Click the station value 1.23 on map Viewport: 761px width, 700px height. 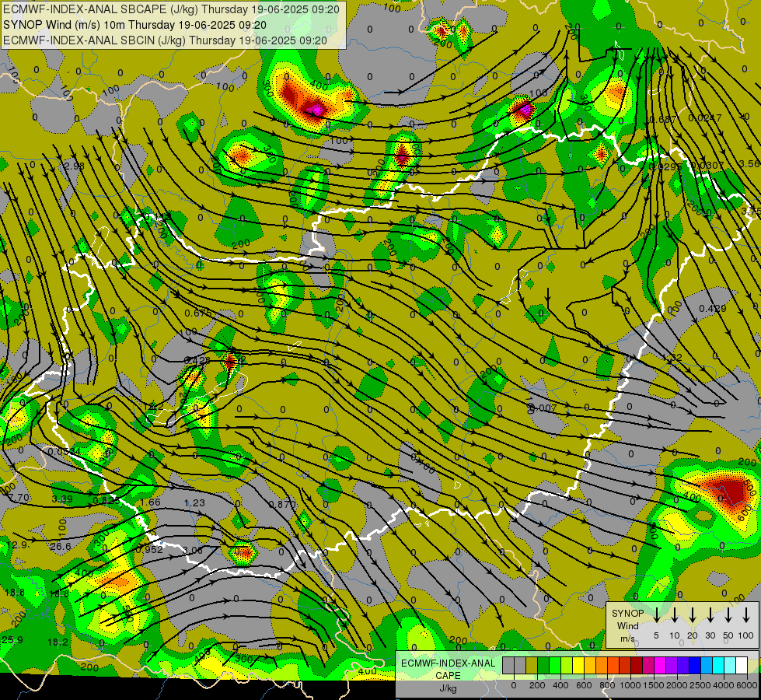click(x=194, y=502)
